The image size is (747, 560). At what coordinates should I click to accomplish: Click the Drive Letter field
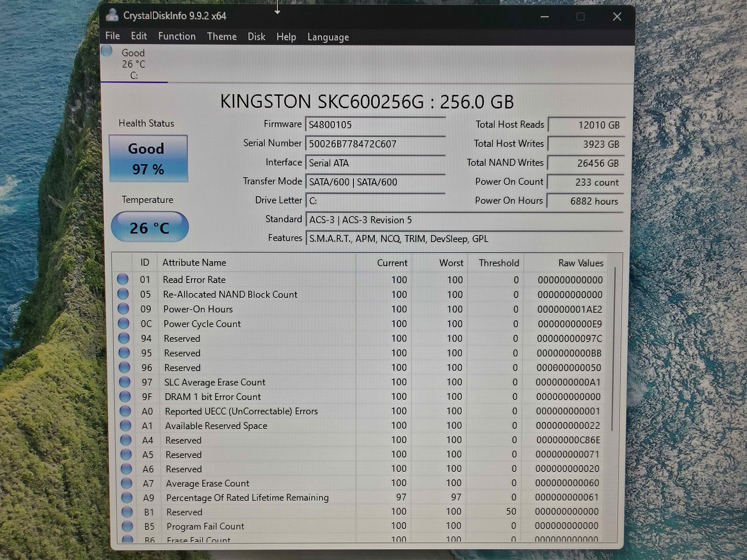point(375,201)
